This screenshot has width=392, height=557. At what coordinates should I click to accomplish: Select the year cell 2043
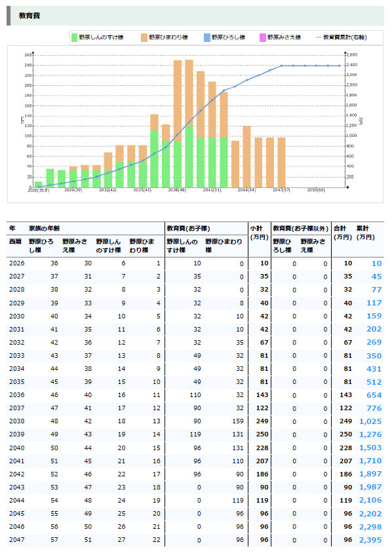[x=17, y=488]
